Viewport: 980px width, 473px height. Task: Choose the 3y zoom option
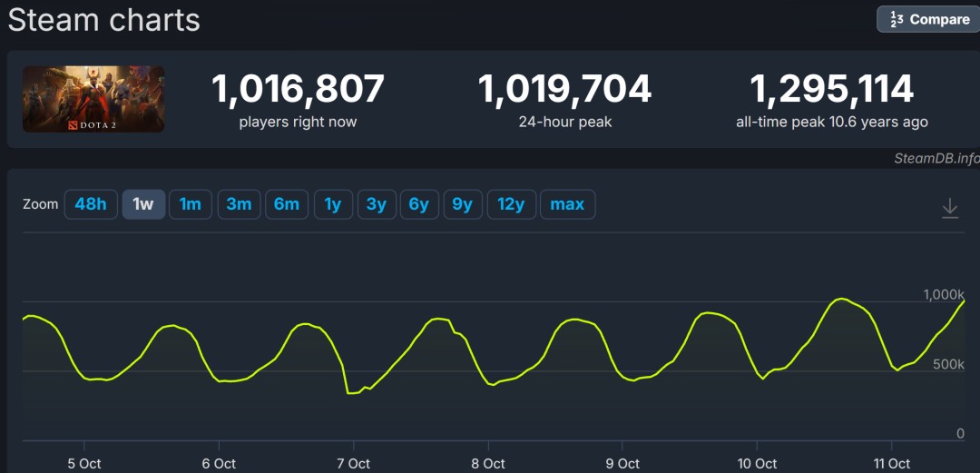click(377, 204)
